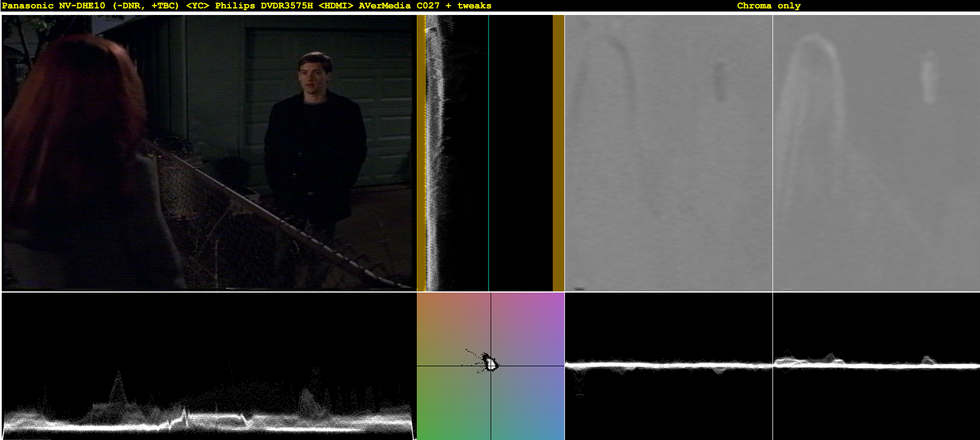980x440 pixels.
Task: Click the teal vertical line in scope
Action: (488, 153)
